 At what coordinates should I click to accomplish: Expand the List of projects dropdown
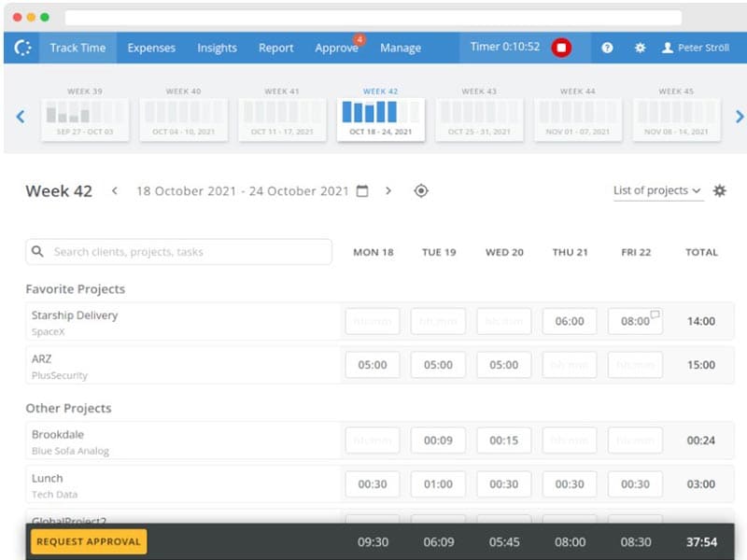tap(657, 191)
